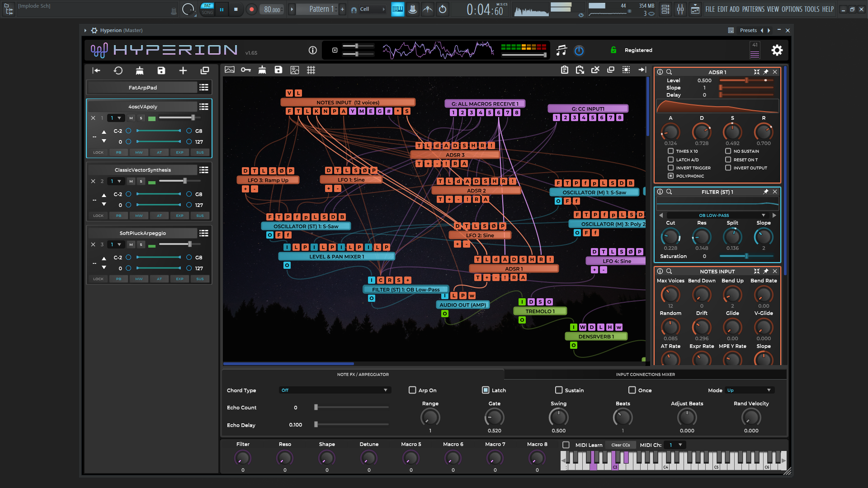This screenshot has height=488, width=868.
Task: Enable the Arp On checkbox
Action: coord(412,390)
